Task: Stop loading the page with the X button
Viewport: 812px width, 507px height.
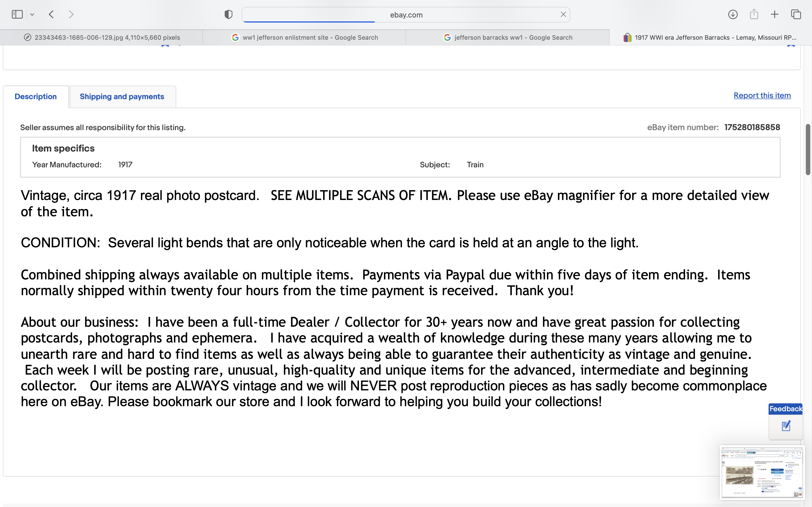Action: click(563, 14)
